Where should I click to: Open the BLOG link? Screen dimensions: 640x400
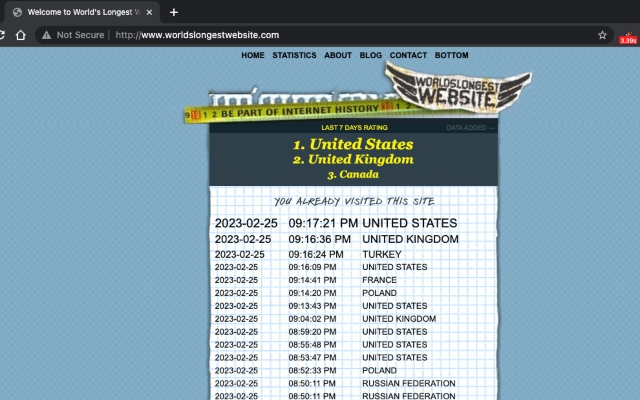370,56
